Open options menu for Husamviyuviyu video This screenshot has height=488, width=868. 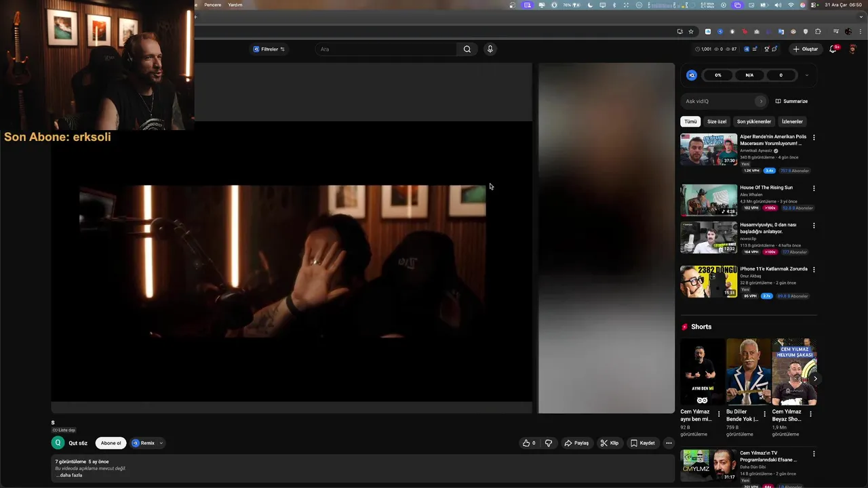(814, 225)
